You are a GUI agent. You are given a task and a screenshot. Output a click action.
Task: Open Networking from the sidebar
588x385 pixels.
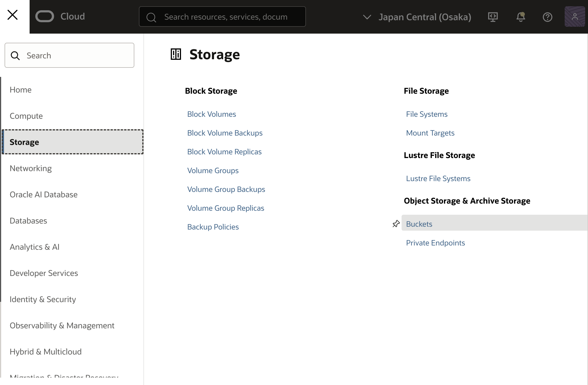tap(31, 168)
